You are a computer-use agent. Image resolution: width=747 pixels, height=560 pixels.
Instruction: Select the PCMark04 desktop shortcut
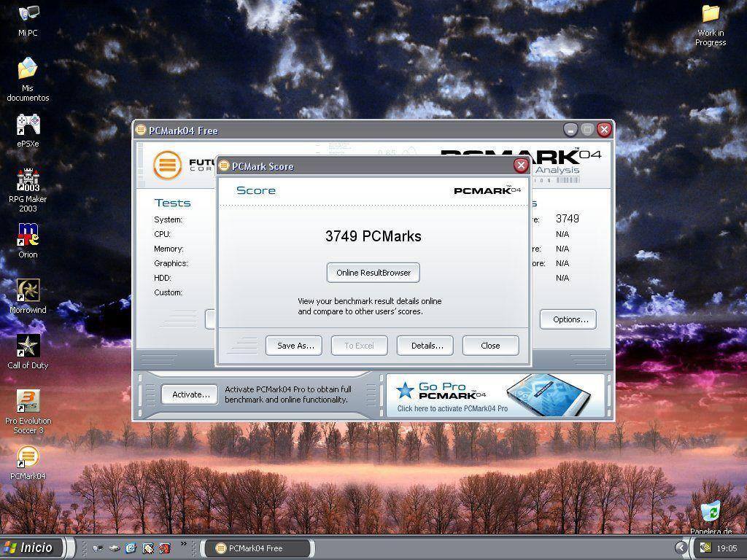click(28, 456)
